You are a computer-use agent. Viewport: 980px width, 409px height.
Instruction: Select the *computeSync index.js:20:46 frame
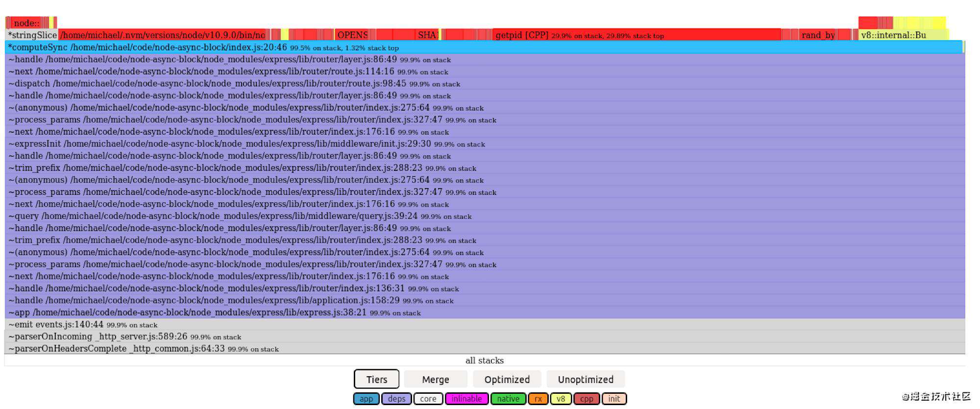484,48
